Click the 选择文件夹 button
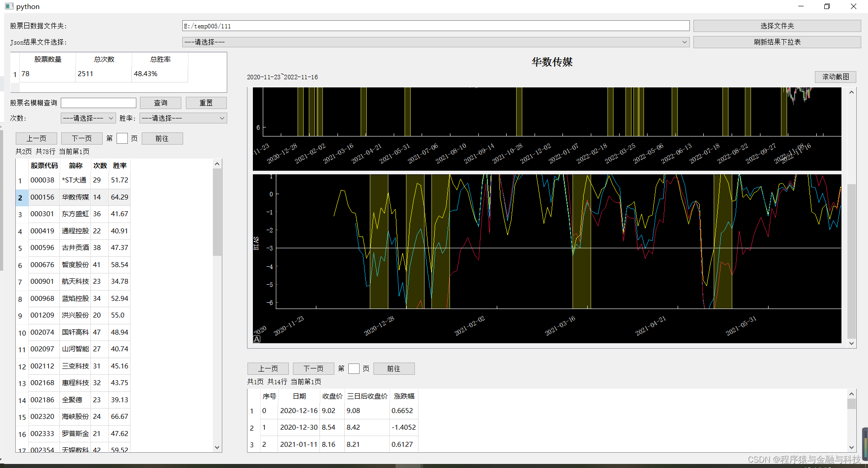This screenshot has width=868, height=468. coord(777,26)
